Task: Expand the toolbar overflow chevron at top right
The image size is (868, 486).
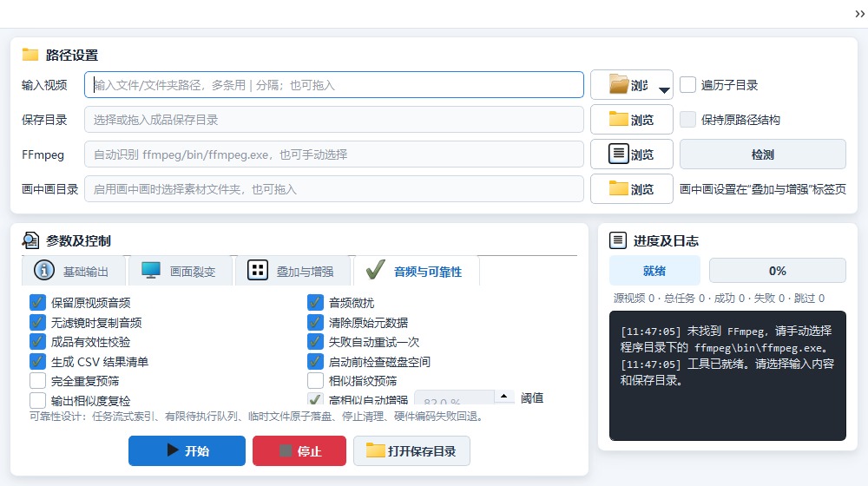Action: (859, 14)
